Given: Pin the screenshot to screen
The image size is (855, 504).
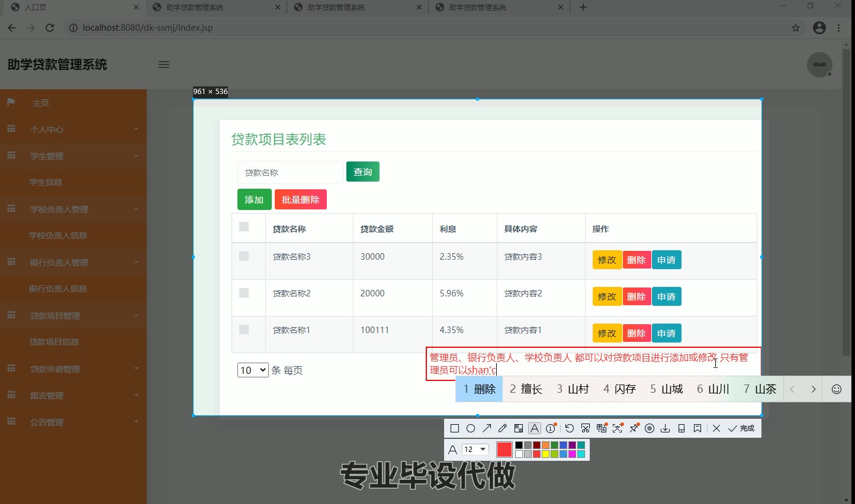Looking at the screenshot, I should 634,428.
